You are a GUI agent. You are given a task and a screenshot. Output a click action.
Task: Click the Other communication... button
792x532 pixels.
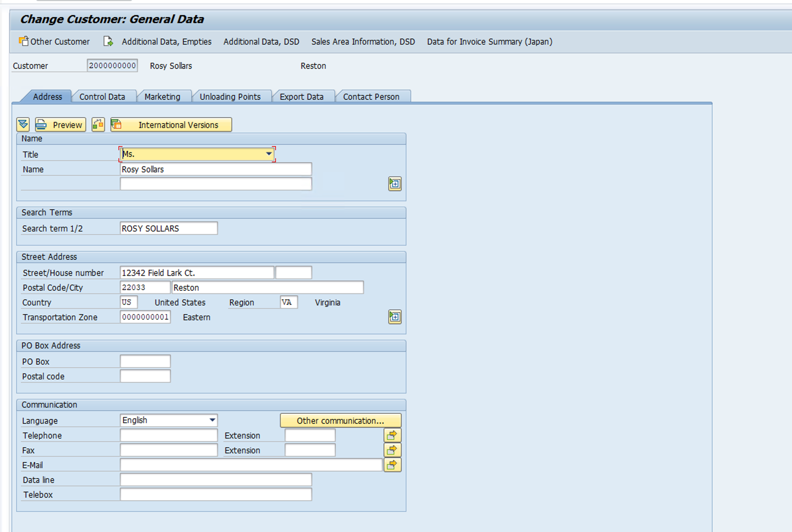point(341,420)
